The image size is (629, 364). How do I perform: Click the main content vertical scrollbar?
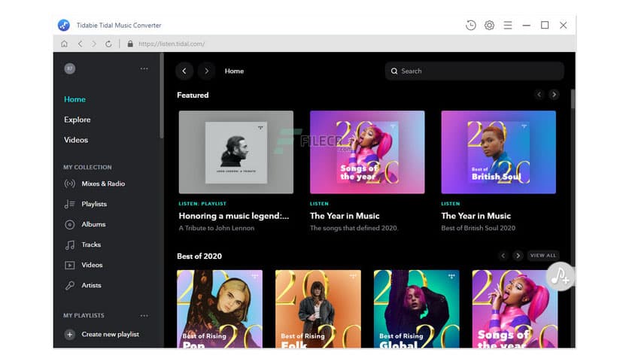tap(573, 99)
